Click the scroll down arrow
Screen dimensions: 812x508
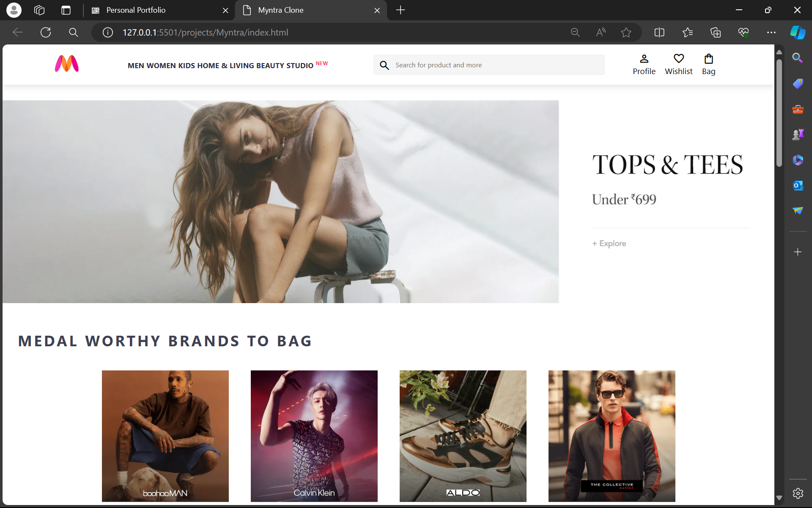pyautogui.click(x=779, y=498)
